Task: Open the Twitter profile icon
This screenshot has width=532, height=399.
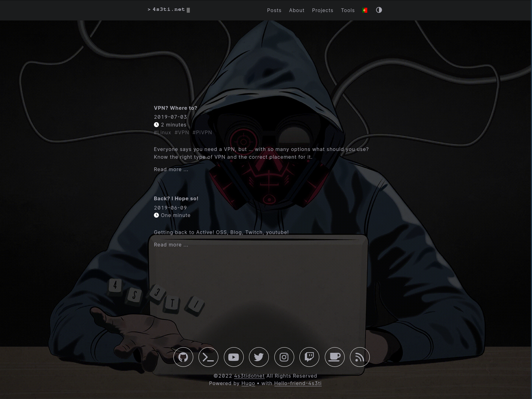Action: pyautogui.click(x=259, y=357)
